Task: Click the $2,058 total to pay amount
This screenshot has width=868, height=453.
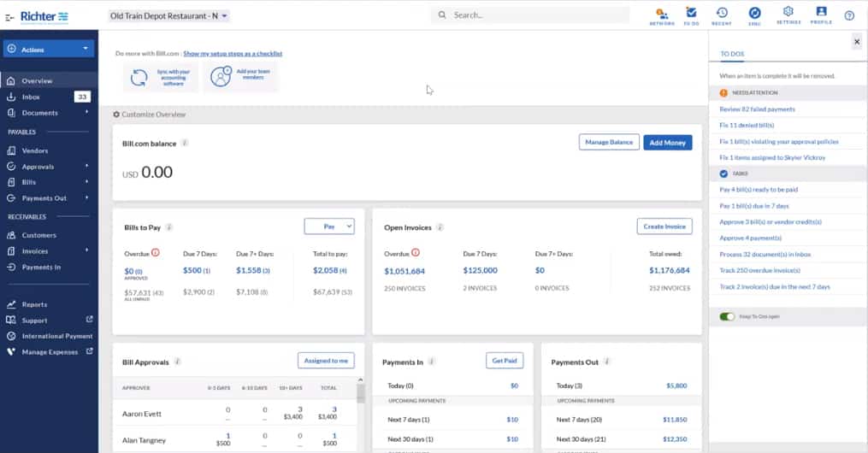Action: [329, 270]
